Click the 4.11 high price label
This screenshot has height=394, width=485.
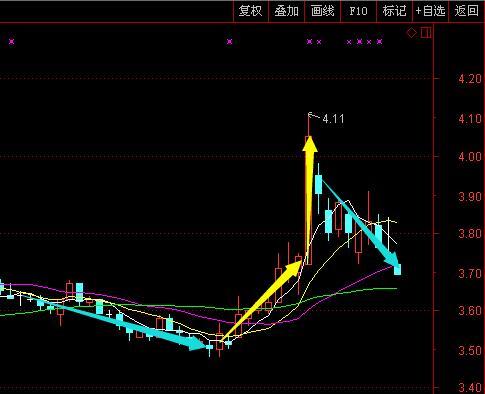coord(333,119)
